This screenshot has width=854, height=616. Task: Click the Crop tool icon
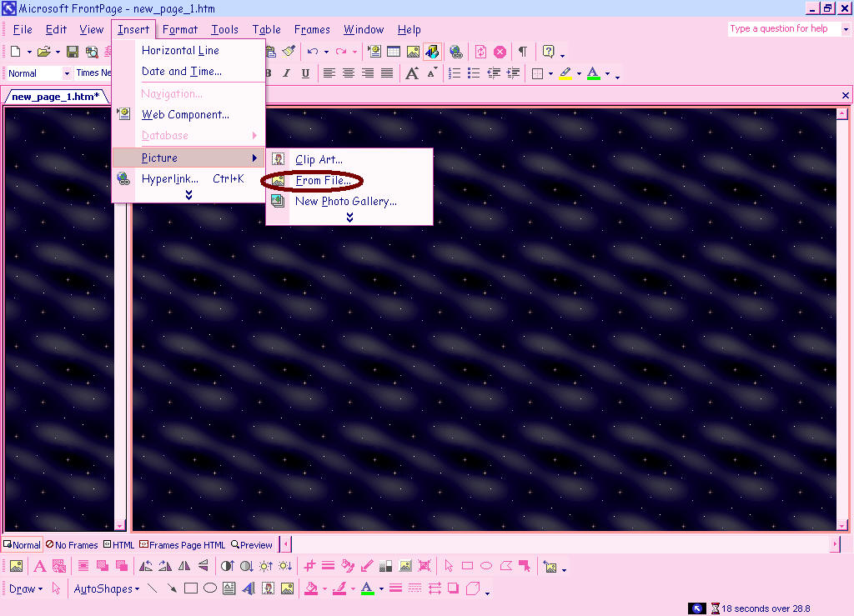pyautogui.click(x=309, y=566)
